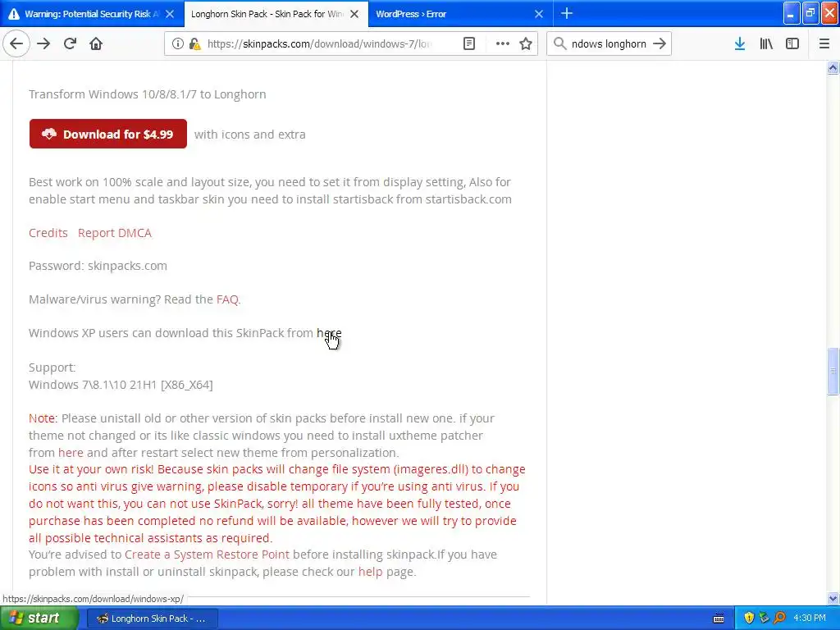The width and height of the screenshot is (840, 630).
Task: Close the WordPress Error tab
Action: tap(539, 14)
